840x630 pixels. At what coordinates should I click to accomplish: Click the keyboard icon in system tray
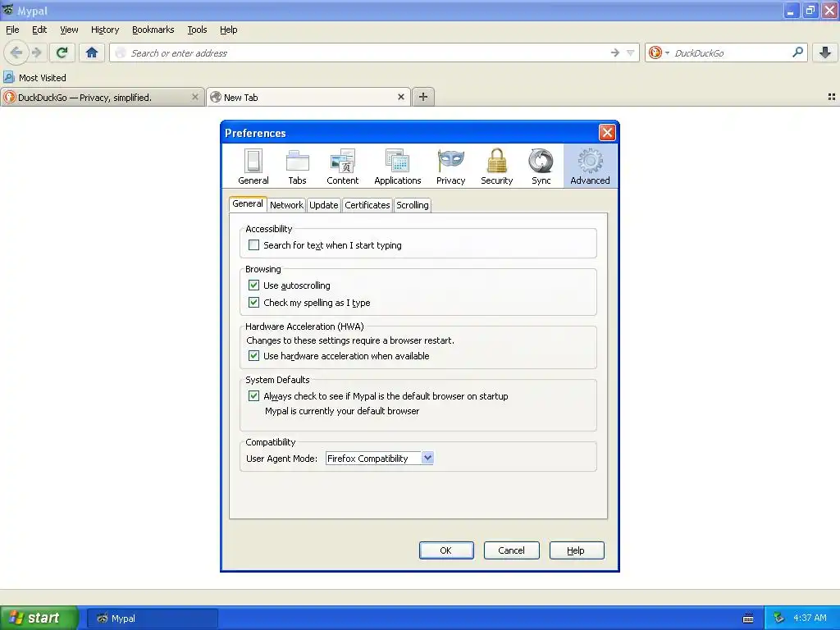point(748,619)
